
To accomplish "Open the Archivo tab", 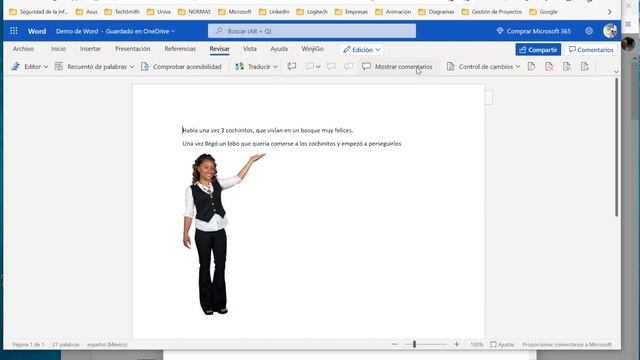I will (23, 49).
